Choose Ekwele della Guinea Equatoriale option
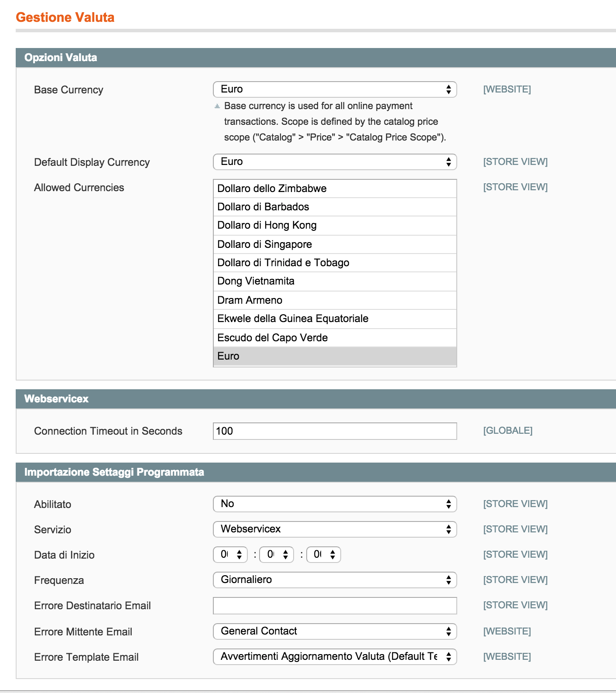The width and height of the screenshot is (616, 693). [x=334, y=319]
